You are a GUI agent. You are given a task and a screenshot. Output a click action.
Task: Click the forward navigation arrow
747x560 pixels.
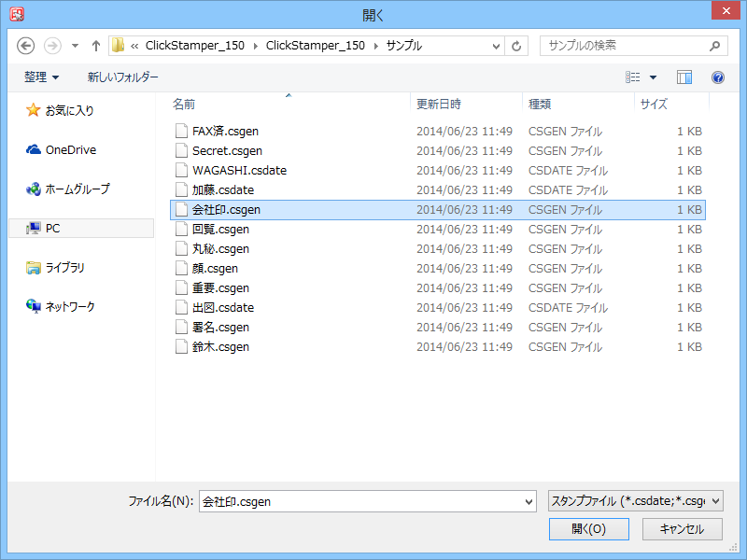click(x=52, y=46)
